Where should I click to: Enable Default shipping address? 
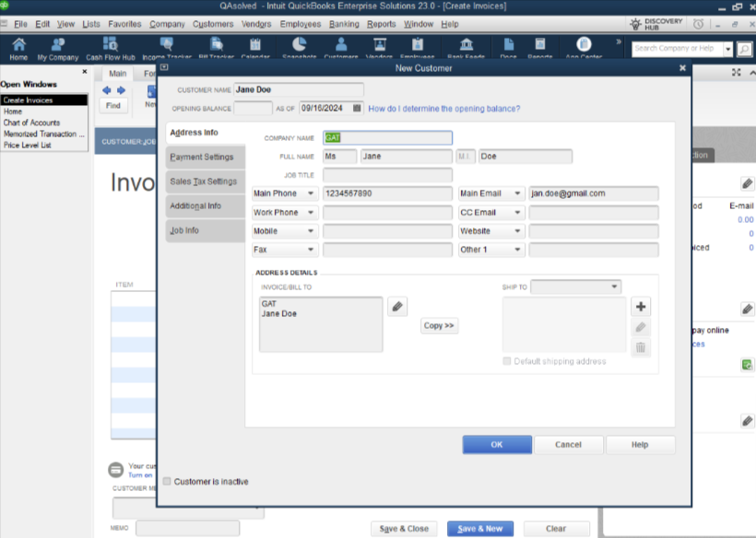tap(506, 361)
